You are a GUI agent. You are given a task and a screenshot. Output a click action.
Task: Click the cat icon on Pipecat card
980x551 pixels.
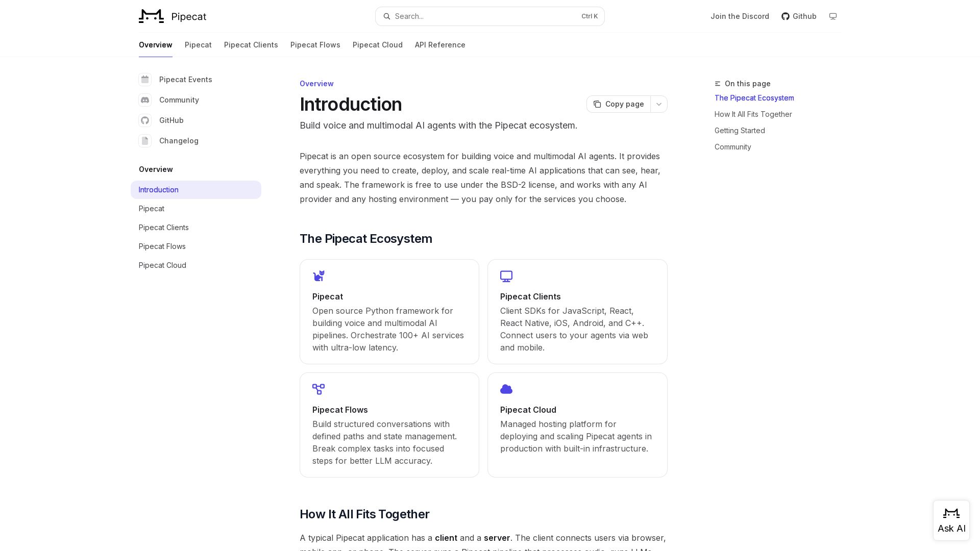click(x=318, y=276)
